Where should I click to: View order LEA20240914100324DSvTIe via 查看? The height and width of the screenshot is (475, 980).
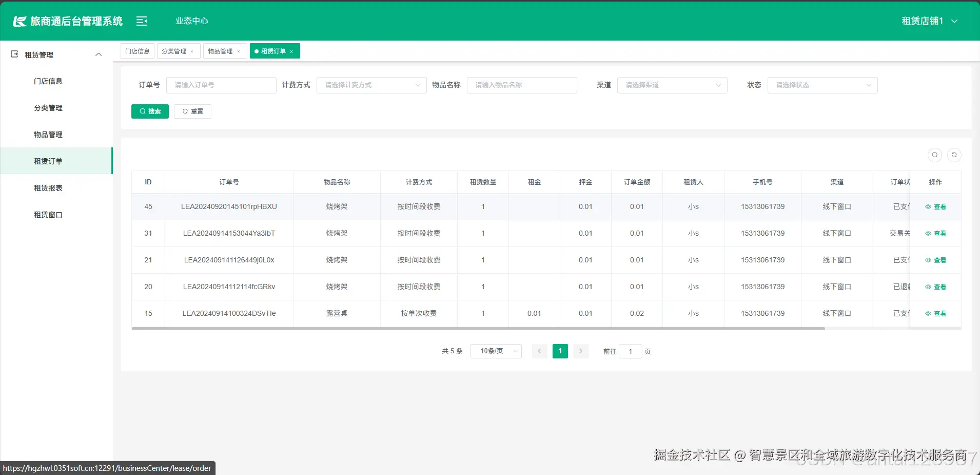coord(935,313)
